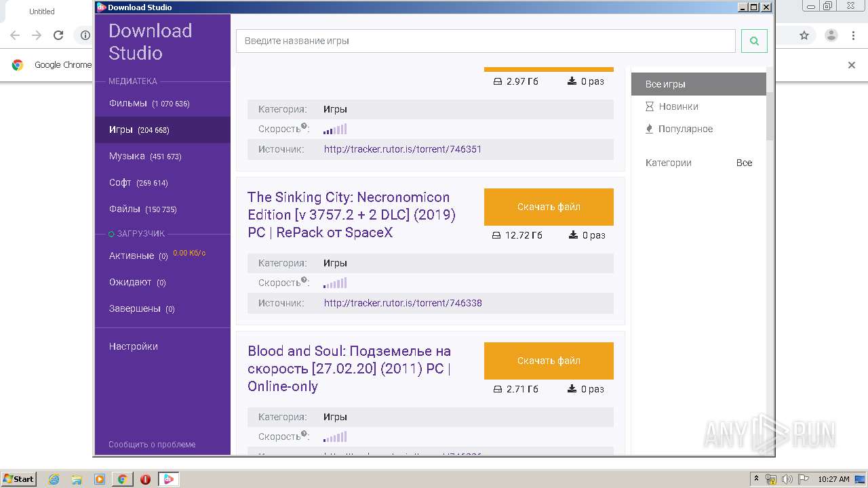Screen dimensions: 868x488
Task: Click Сообщить о проблеме link
Action: coord(152,445)
